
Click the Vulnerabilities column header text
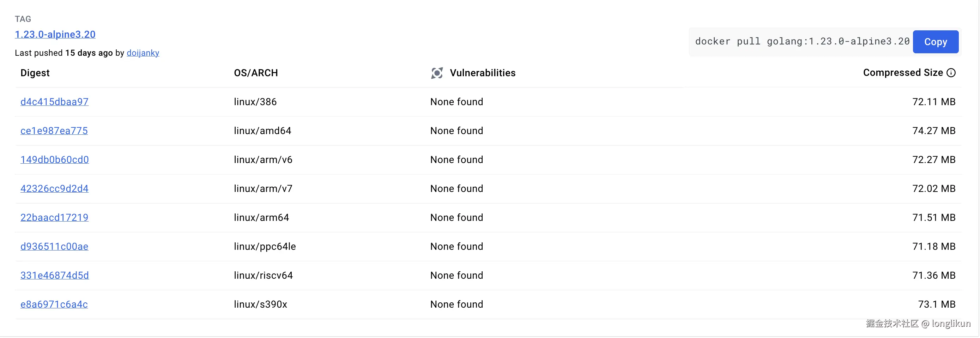[x=482, y=73]
